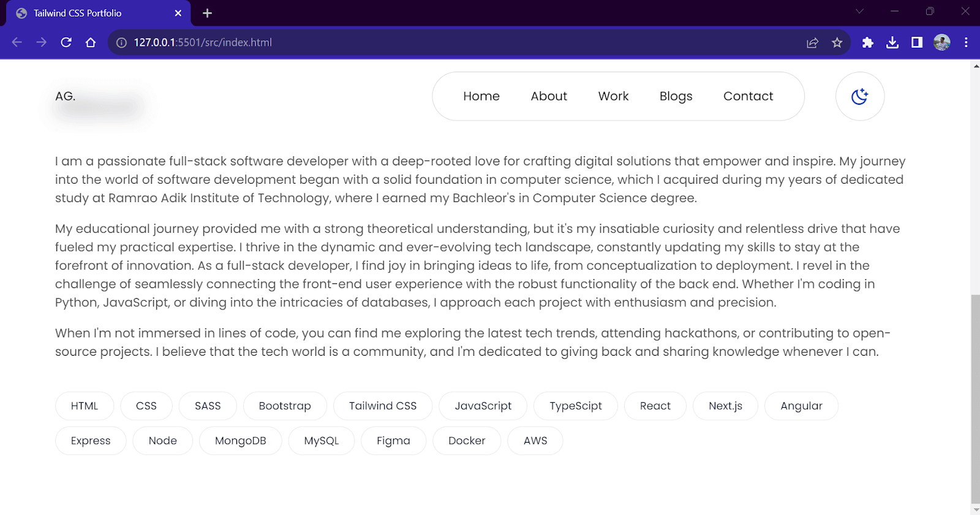Image resolution: width=980 pixels, height=515 pixels.
Task: Click the Docker skill tag
Action: click(x=467, y=441)
